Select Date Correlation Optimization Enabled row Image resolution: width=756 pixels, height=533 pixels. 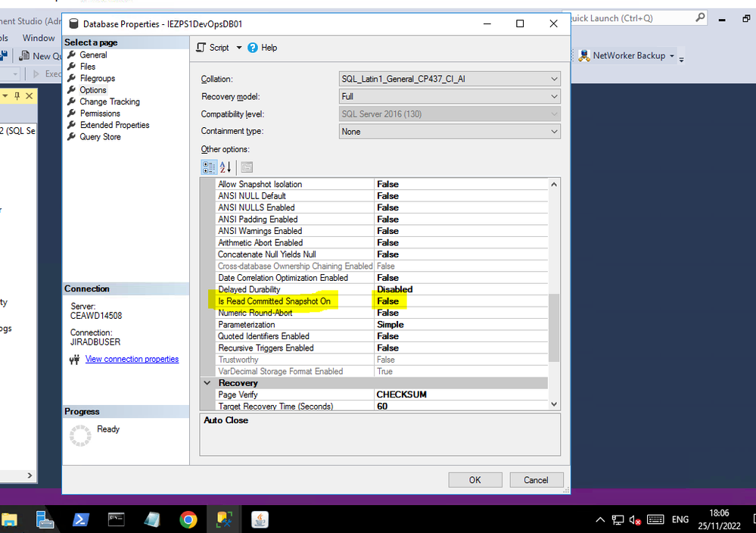pos(381,278)
